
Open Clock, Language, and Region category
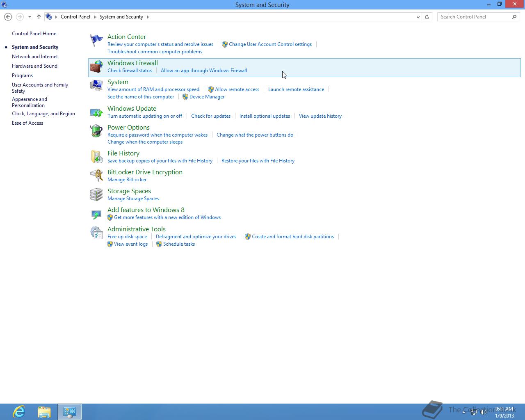click(43, 114)
